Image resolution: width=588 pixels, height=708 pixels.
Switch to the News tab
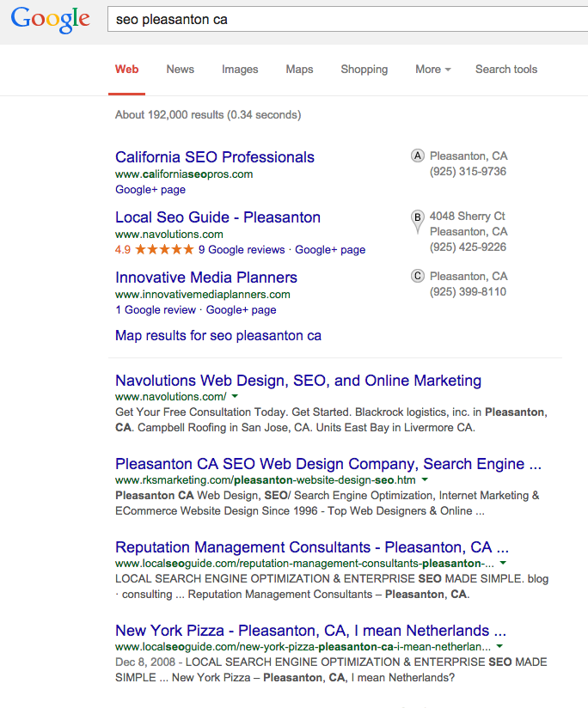[x=181, y=69]
